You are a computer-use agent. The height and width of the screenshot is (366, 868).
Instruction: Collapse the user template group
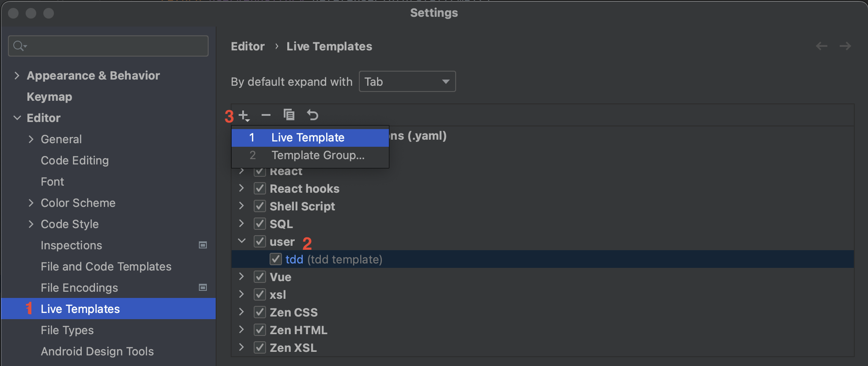[x=242, y=241]
